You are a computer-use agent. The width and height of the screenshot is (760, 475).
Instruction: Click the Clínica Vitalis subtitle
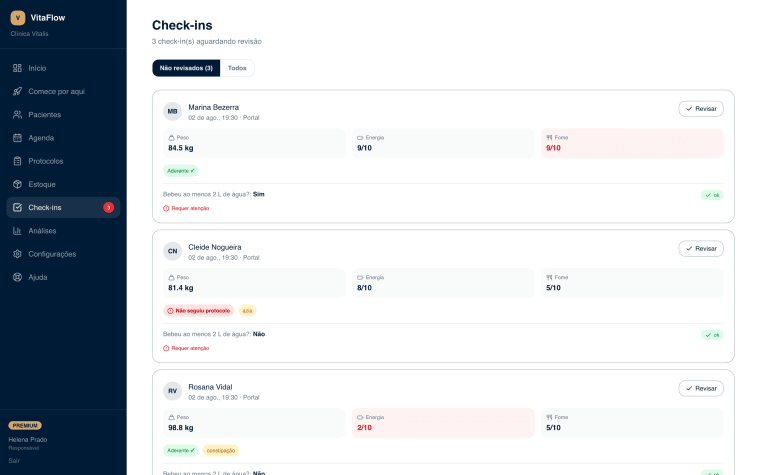[x=29, y=34]
